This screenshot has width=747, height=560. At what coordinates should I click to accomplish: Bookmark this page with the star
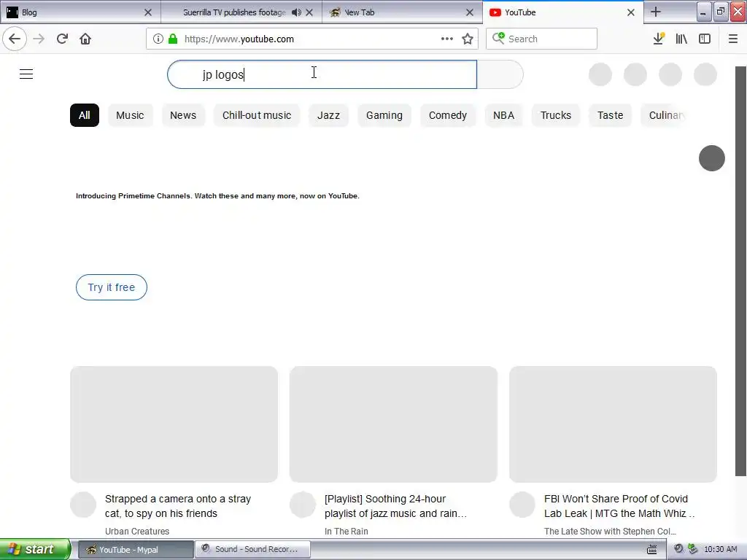468,39
